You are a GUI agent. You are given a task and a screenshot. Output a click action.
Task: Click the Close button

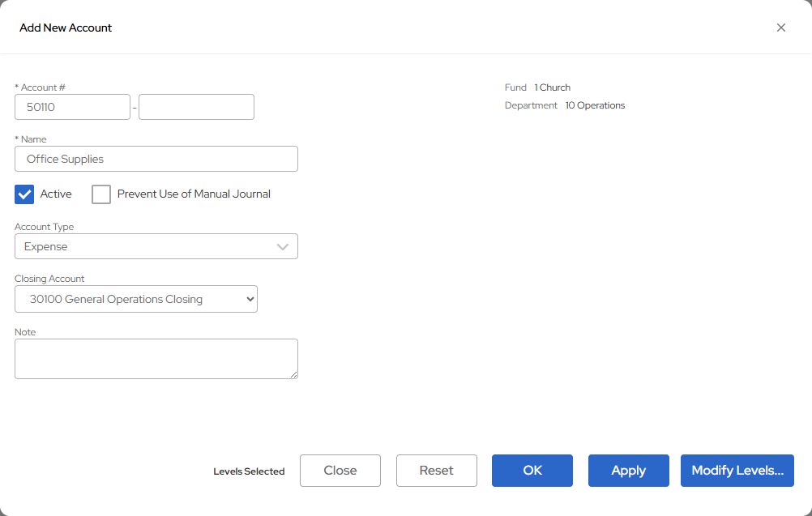coord(340,470)
